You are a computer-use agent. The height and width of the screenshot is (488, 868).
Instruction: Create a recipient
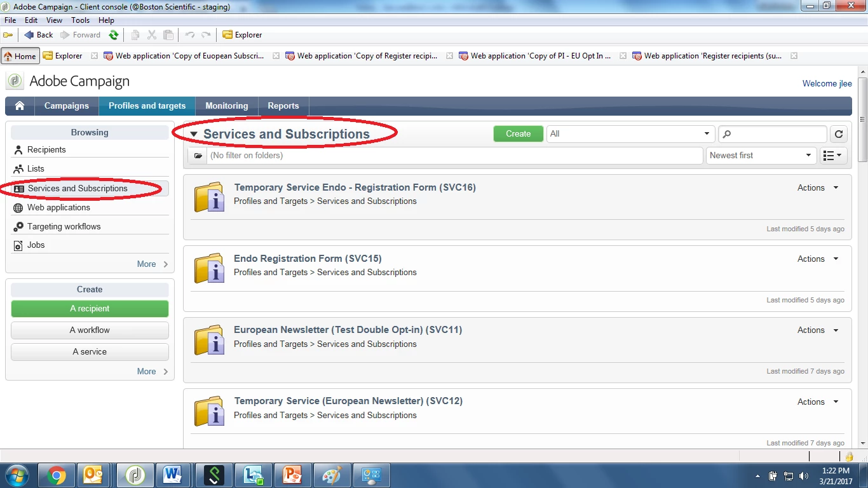(90, 309)
